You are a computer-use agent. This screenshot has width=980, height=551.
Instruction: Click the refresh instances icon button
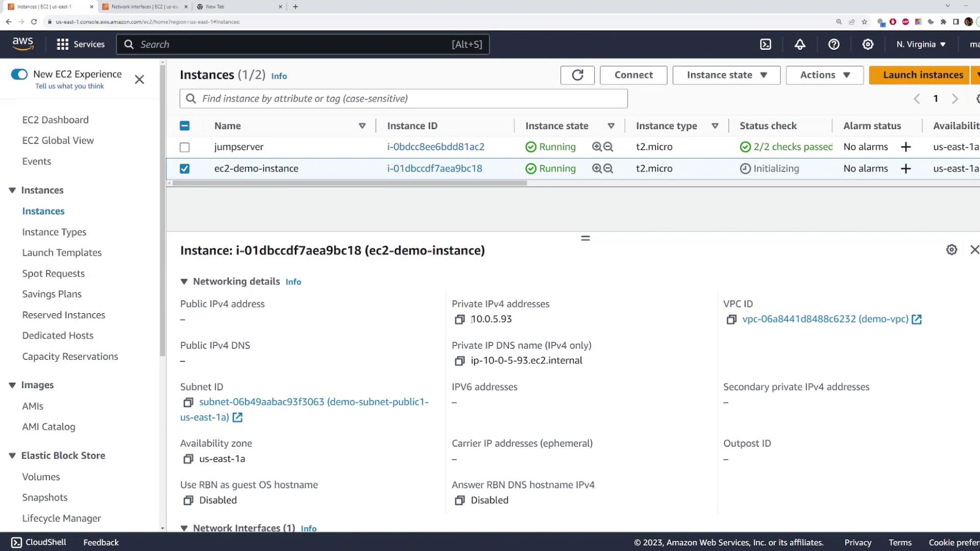pyautogui.click(x=577, y=75)
